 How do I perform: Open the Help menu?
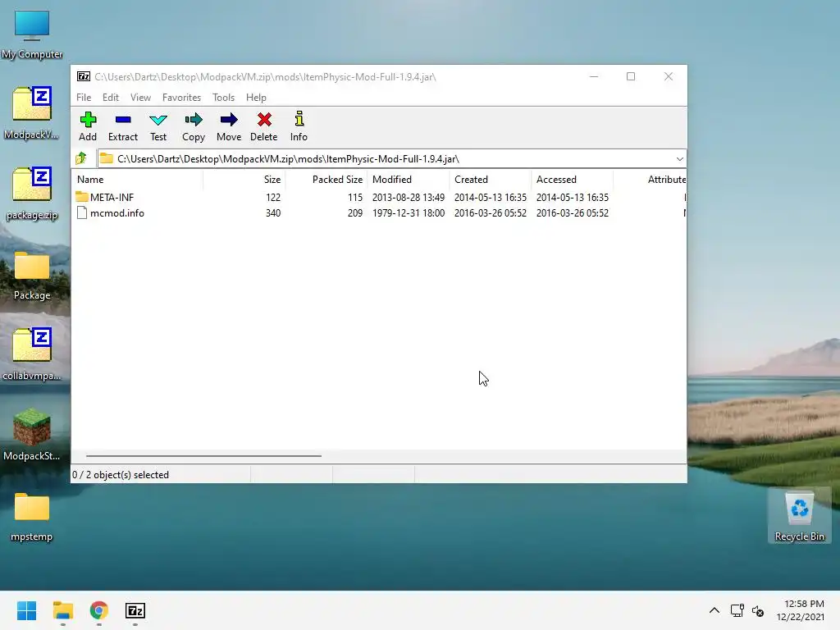point(256,98)
